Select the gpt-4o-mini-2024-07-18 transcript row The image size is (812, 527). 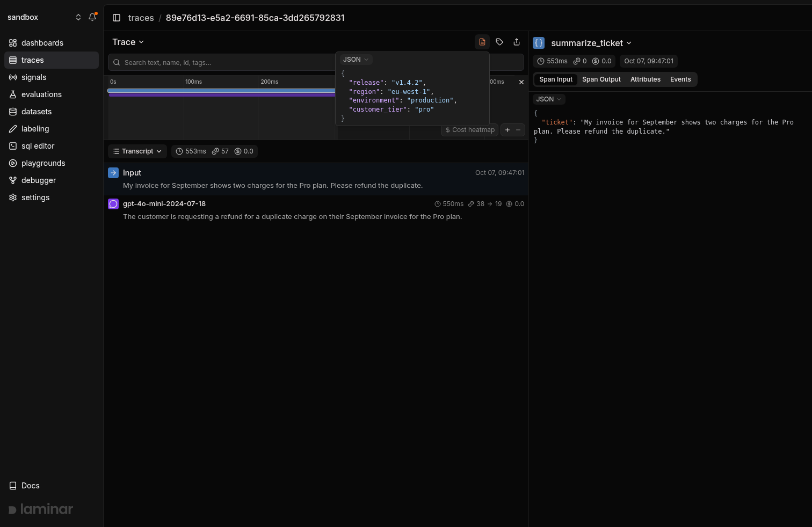pos(316,210)
